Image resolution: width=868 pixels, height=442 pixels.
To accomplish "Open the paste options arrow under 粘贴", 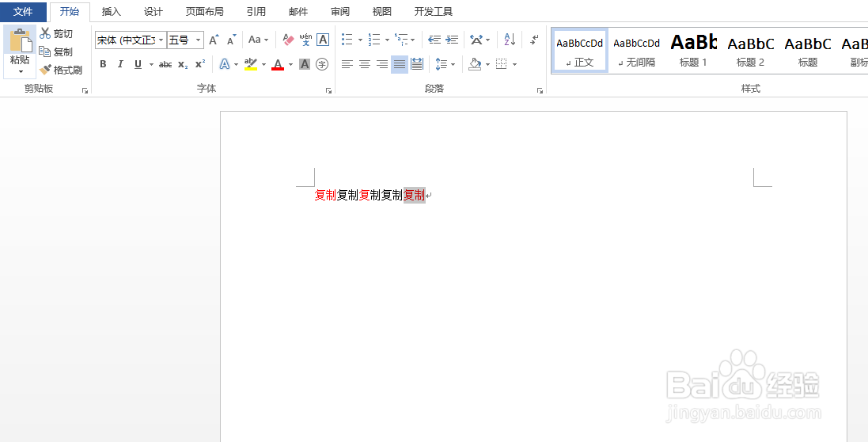I will (x=21, y=72).
